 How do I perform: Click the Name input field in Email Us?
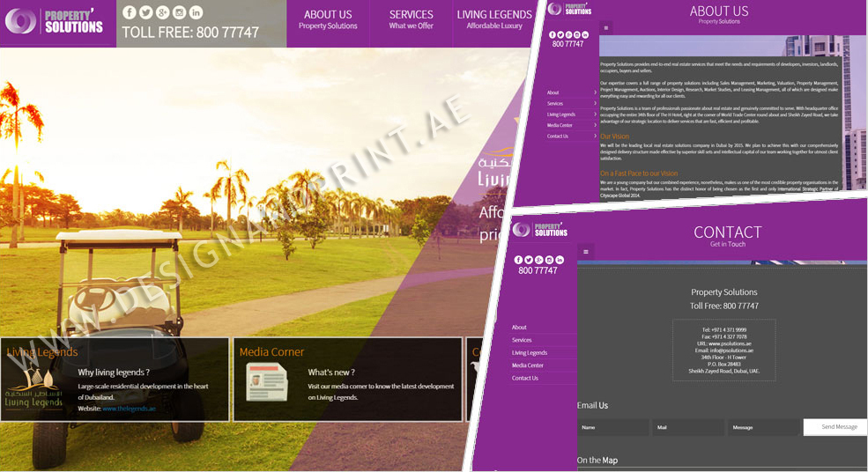(612, 427)
